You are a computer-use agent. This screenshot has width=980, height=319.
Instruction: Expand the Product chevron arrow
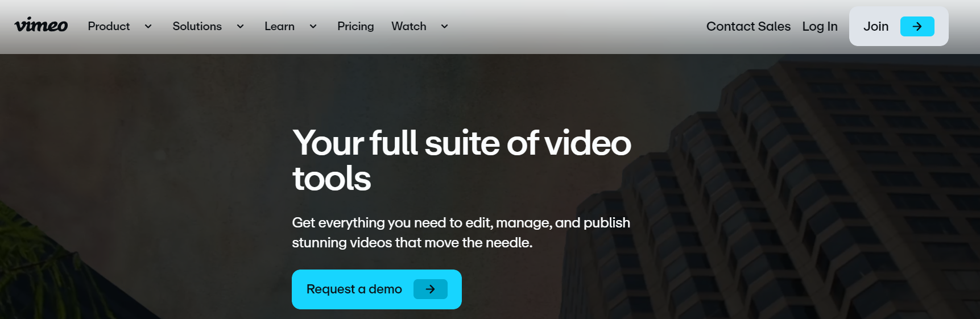(148, 26)
